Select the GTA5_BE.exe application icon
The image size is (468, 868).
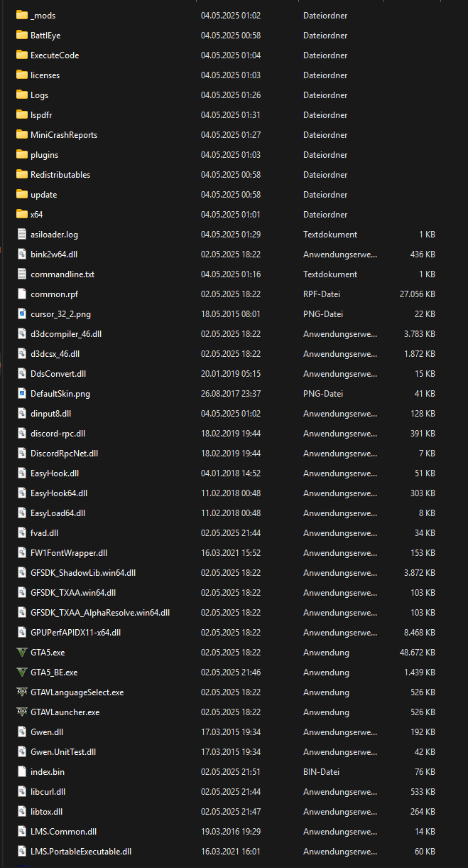pos(21,672)
